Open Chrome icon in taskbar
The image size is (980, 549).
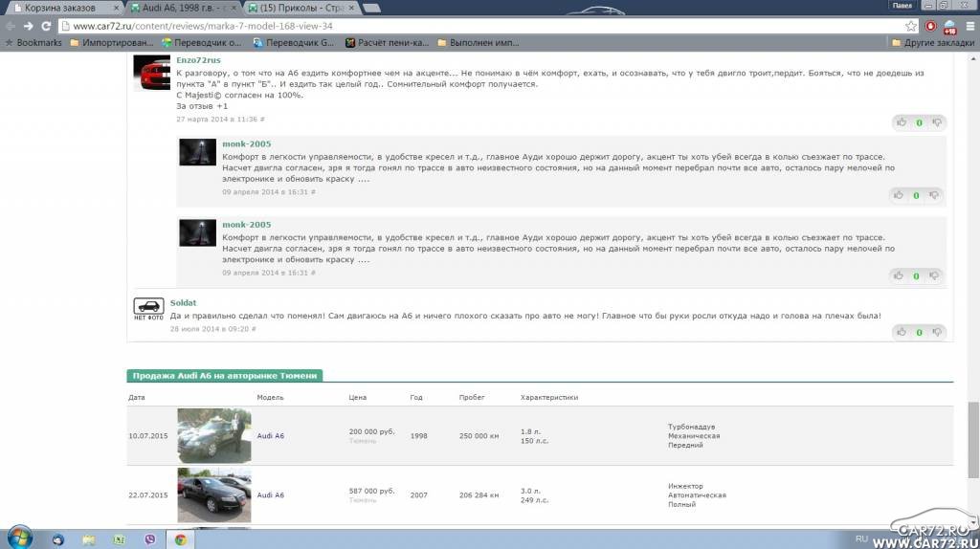point(181,539)
